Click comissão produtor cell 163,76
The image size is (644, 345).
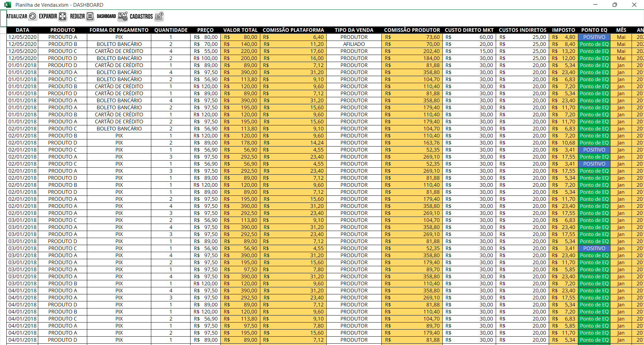[412, 143]
